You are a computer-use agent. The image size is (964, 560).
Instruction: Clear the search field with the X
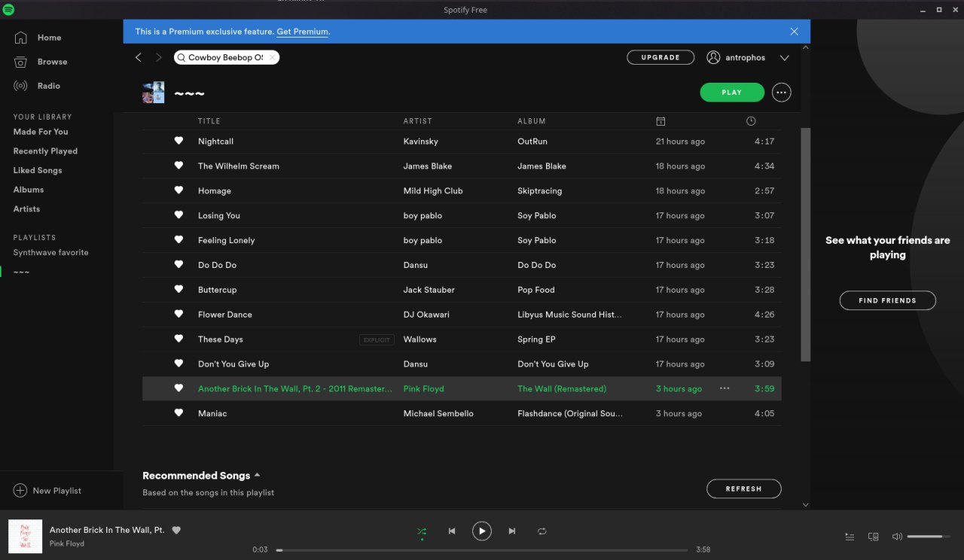click(272, 57)
